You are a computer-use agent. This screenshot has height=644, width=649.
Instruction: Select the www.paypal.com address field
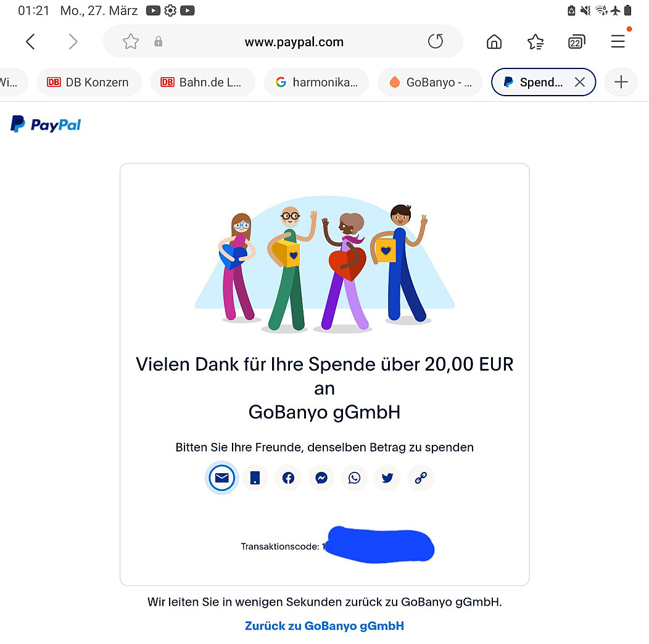coord(283,41)
